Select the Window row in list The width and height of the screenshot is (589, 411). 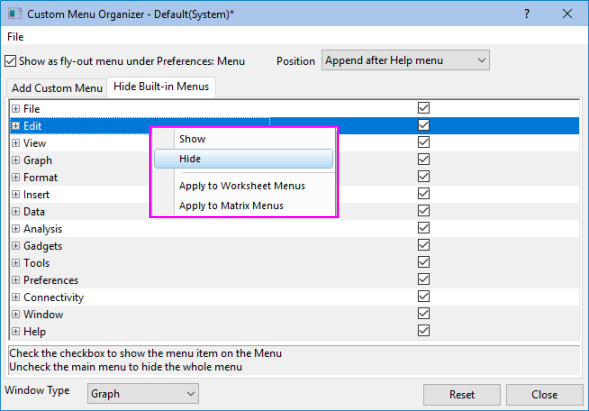[295, 314]
